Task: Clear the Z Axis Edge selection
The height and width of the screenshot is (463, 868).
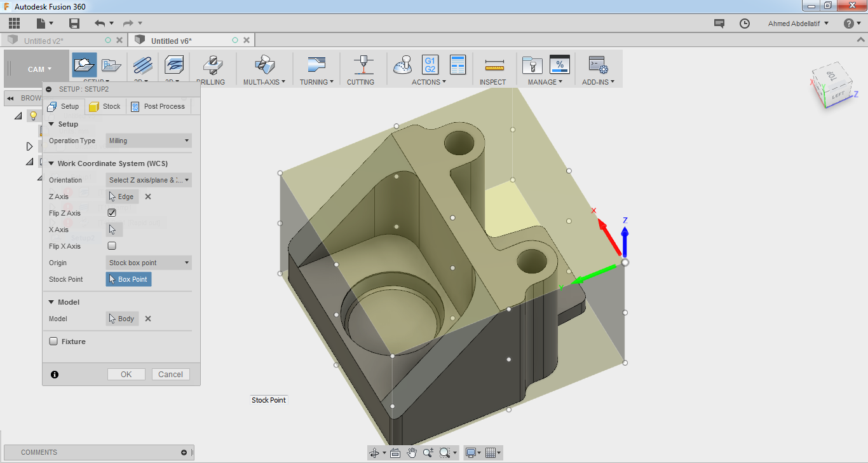Action: pyautogui.click(x=148, y=197)
